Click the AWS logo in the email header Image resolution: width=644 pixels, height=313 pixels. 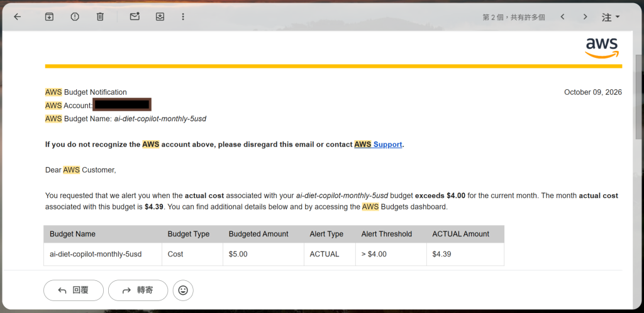[x=602, y=48]
